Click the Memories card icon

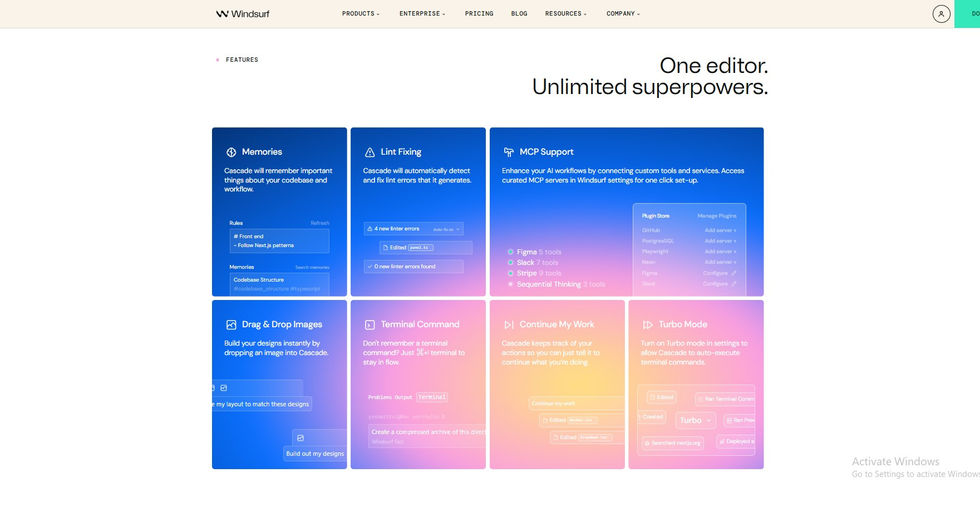point(231,152)
